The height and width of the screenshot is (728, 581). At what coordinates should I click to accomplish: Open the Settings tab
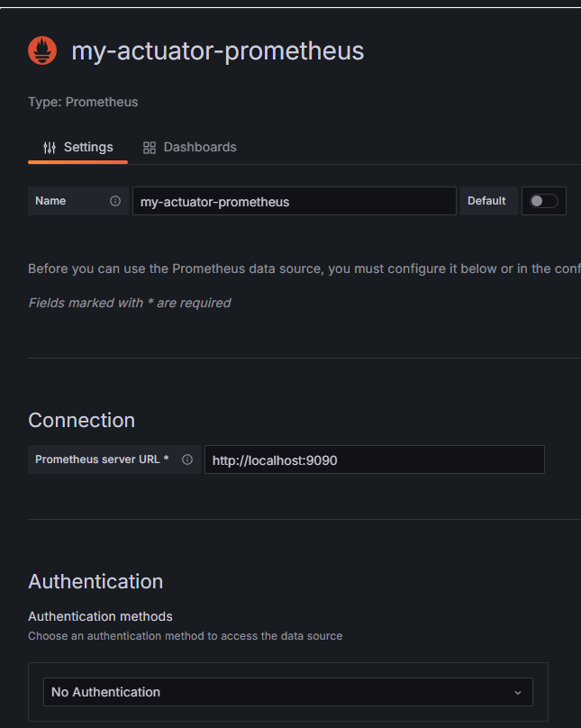click(78, 147)
